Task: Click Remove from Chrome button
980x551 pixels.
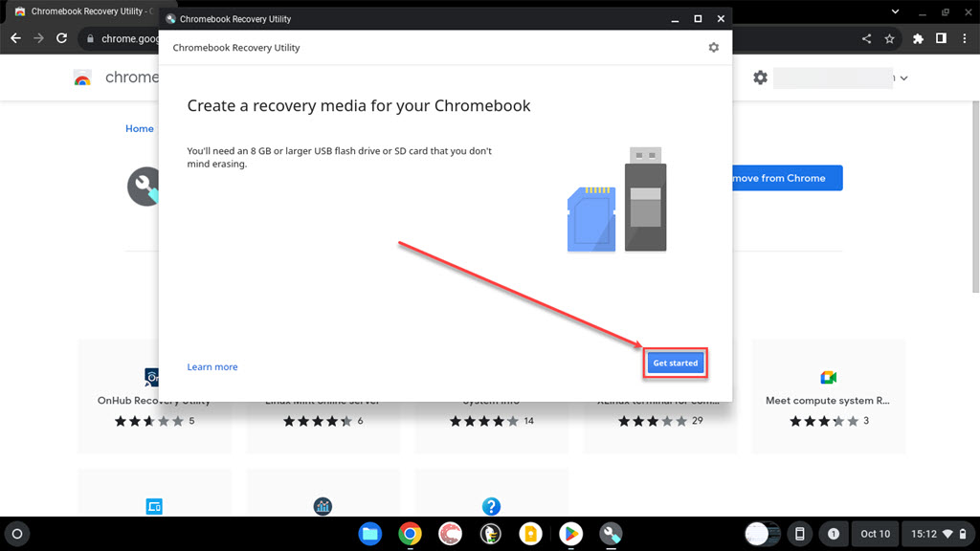Action: pyautogui.click(x=788, y=178)
